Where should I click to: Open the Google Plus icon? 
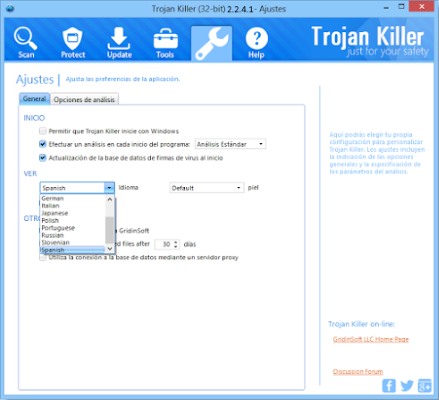(424, 386)
